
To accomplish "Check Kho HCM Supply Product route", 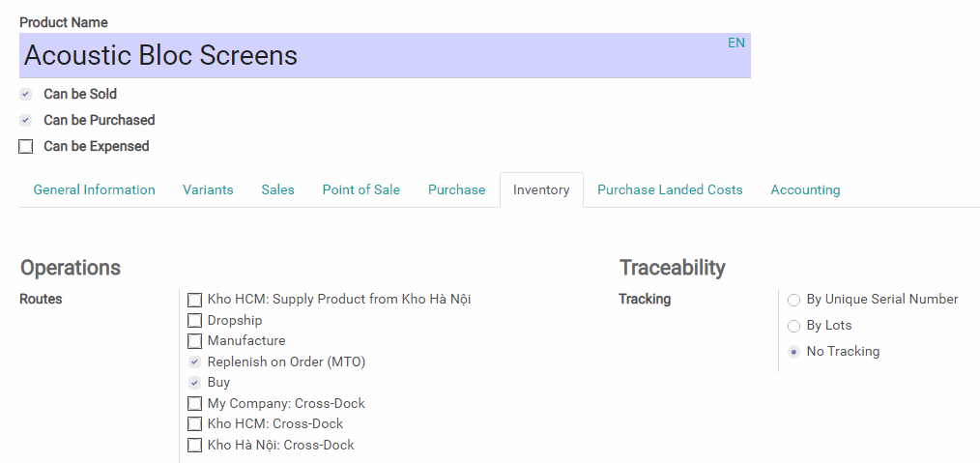I will coord(195,300).
